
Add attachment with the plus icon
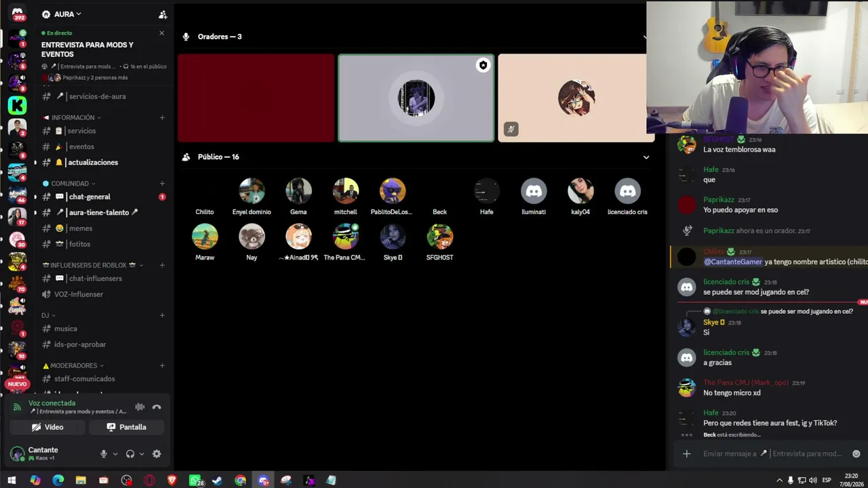686,454
